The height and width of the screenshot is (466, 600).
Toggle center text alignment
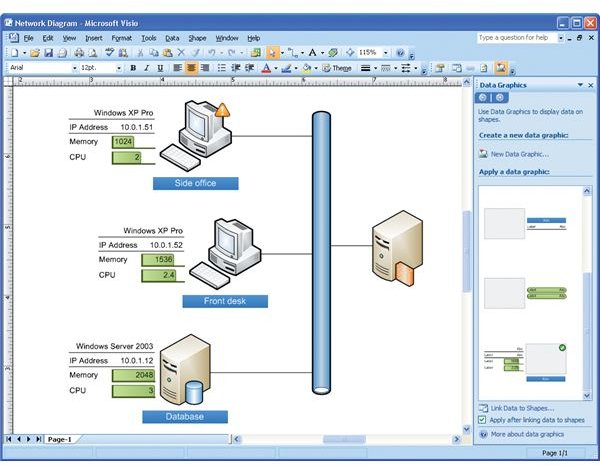[x=191, y=68]
